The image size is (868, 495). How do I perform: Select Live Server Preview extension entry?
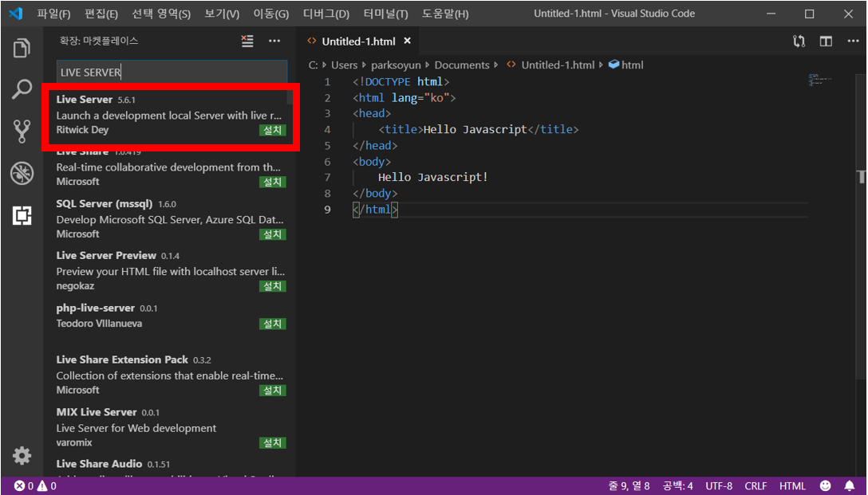(169, 271)
